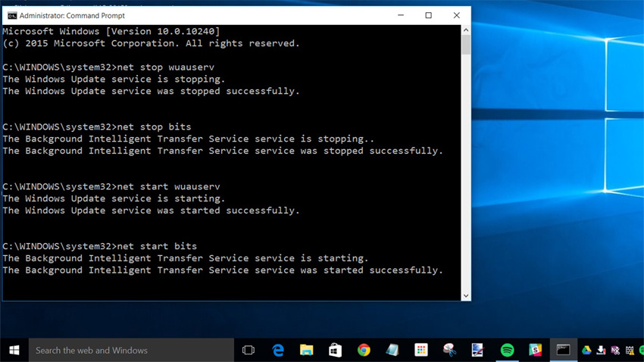
Task: Click 'Microsoft Windows [Version 10.0.10240]' line
Action: [x=111, y=31]
